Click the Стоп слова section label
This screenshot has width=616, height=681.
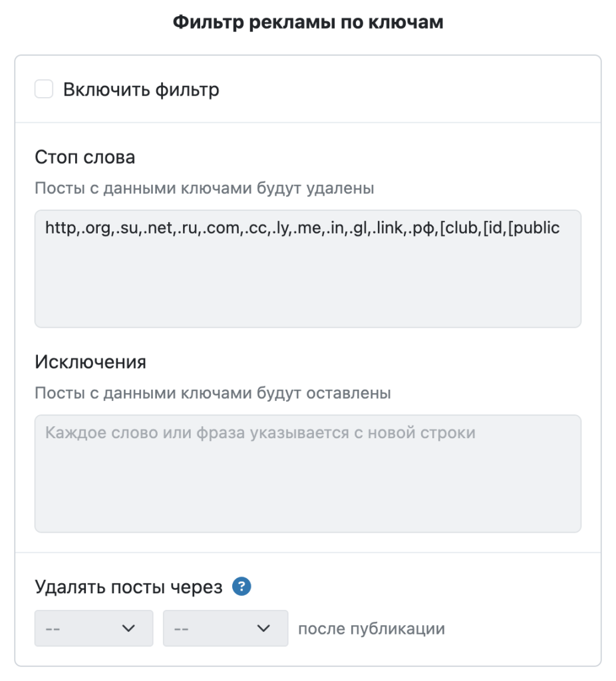pos(84,158)
